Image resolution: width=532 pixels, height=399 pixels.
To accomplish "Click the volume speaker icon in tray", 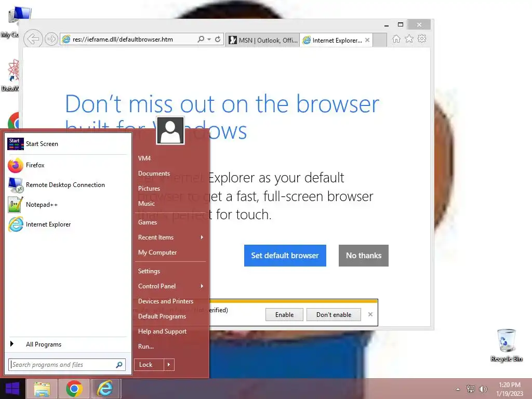I will click(x=483, y=389).
